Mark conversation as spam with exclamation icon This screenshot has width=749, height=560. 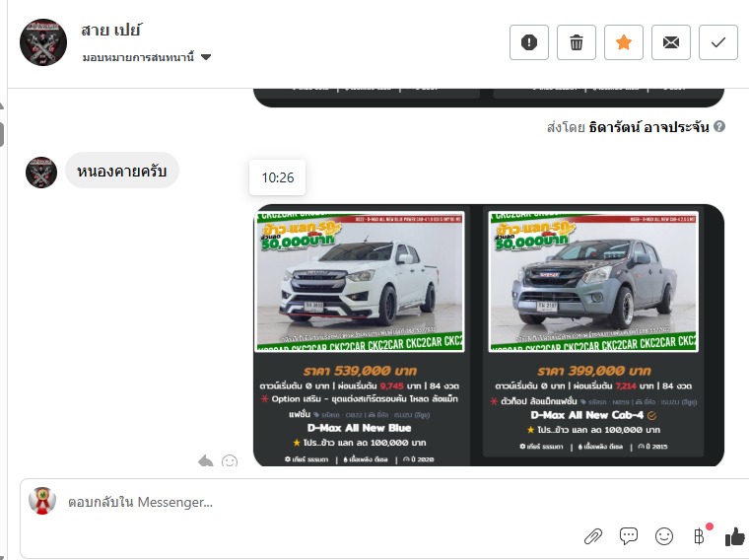pos(529,42)
